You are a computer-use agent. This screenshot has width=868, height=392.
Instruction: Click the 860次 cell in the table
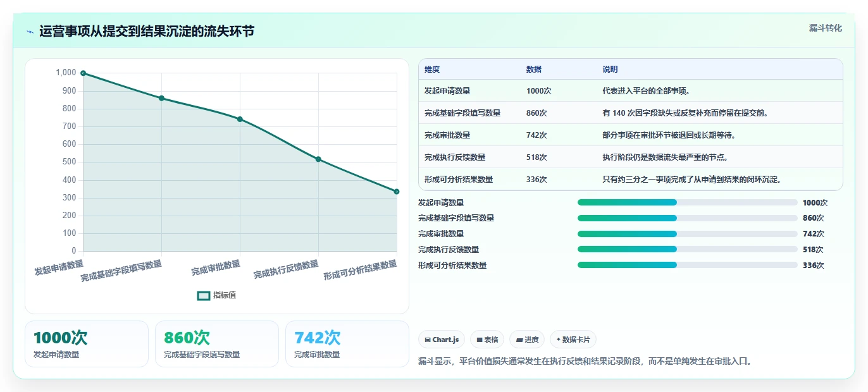(x=536, y=113)
